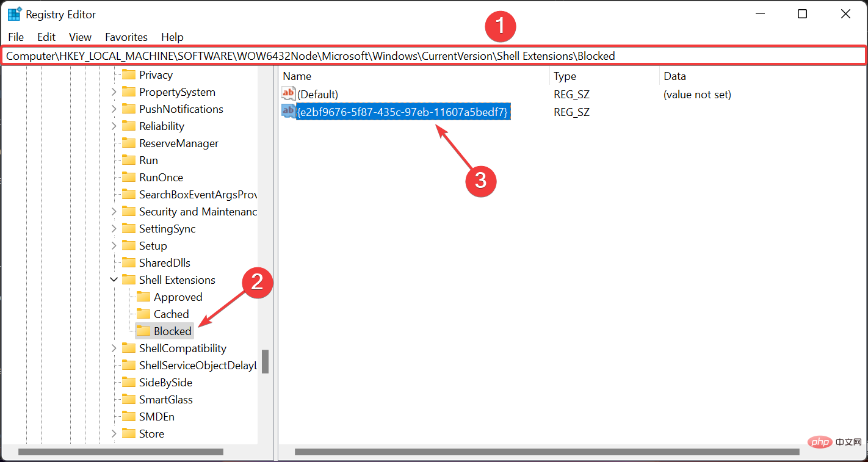Click the PropertySystem folder icon

(x=128, y=92)
